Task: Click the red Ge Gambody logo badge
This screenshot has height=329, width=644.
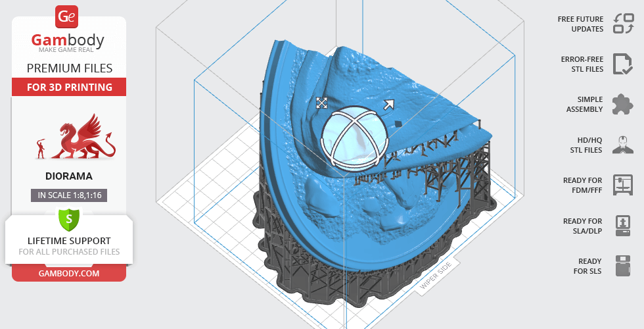Action: [67, 16]
